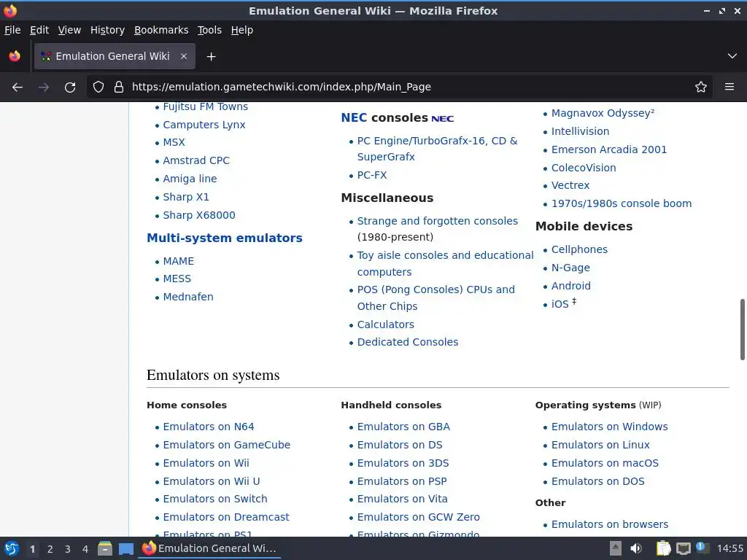Click the NEC logo image
This screenshot has height=560, width=747.
(443, 119)
